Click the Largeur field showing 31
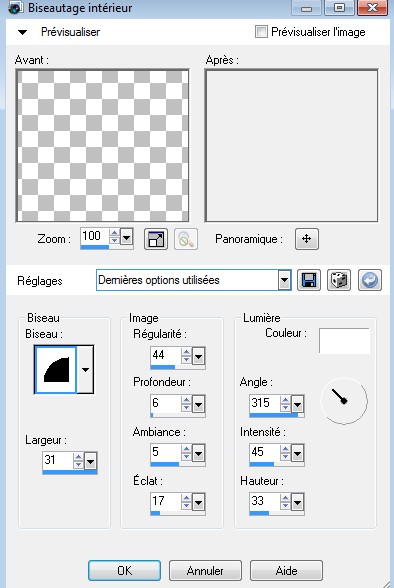The width and height of the screenshot is (394, 588). click(57, 460)
